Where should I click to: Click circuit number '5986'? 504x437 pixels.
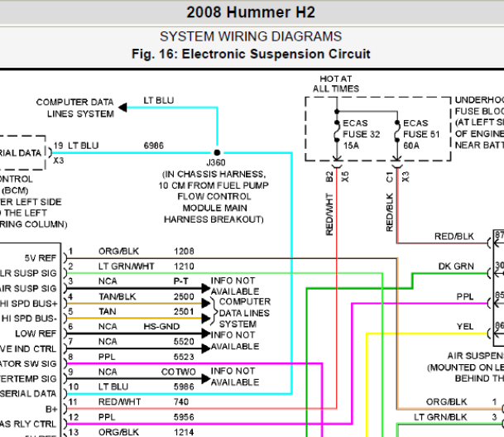click(184, 387)
